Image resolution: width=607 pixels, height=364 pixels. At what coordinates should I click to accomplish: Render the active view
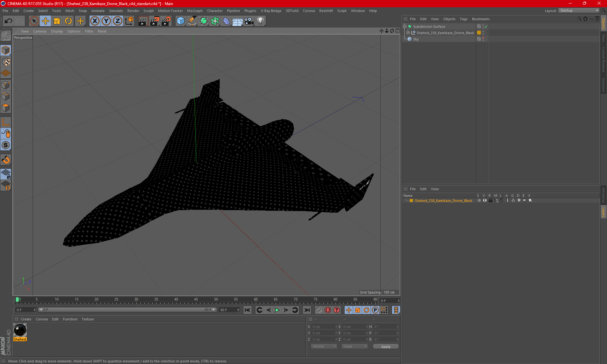[143, 21]
